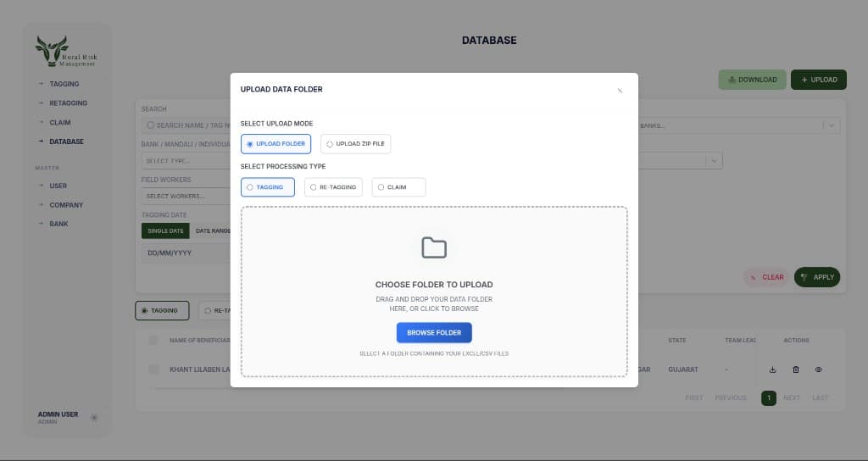Tick checkbox for Khant Lilaben row

[154, 369]
